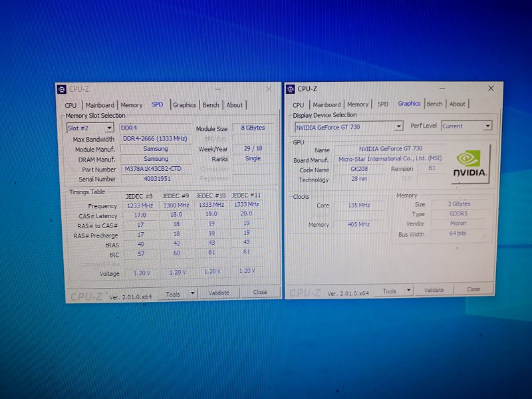The width and height of the screenshot is (532, 399).
Task: Close the left CPU-Z window with X
Action: point(269,89)
